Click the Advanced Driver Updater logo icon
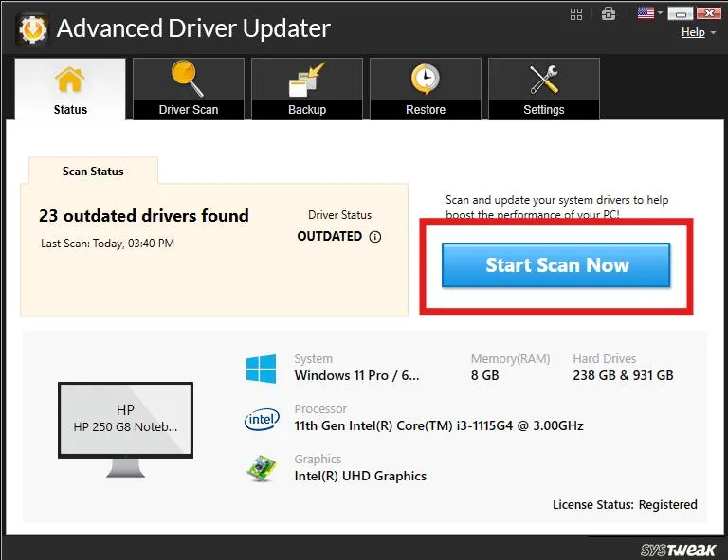Image resolution: width=728 pixels, height=560 pixels. tap(32, 29)
